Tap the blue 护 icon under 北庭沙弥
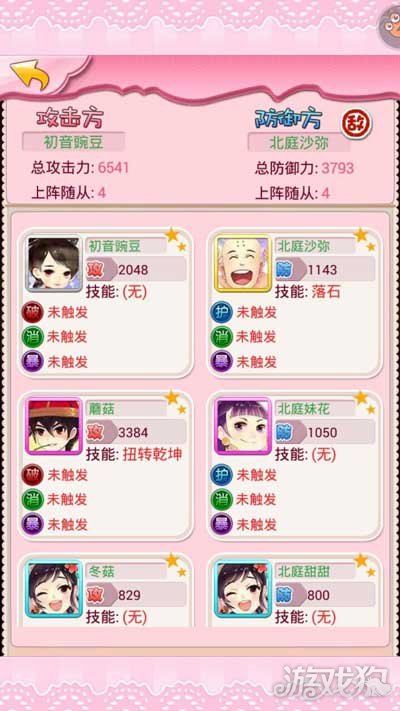This screenshot has height=711, width=400. 222,312
